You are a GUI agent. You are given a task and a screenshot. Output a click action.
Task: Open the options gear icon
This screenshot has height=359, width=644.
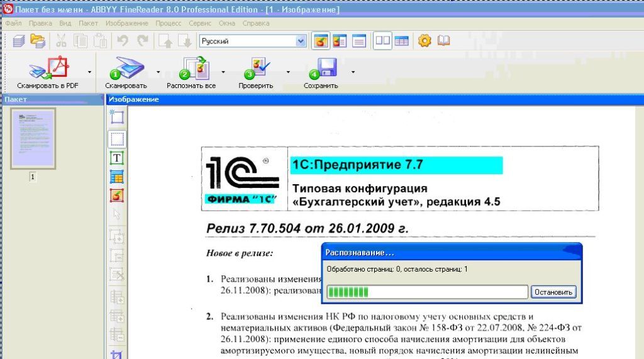[x=425, y=41]
